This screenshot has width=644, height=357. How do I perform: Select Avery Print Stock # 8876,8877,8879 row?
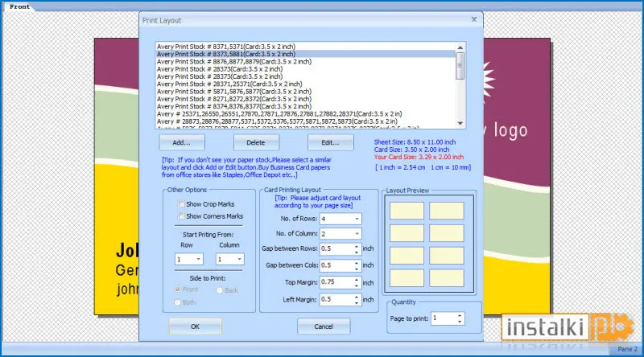click(306, 62)
